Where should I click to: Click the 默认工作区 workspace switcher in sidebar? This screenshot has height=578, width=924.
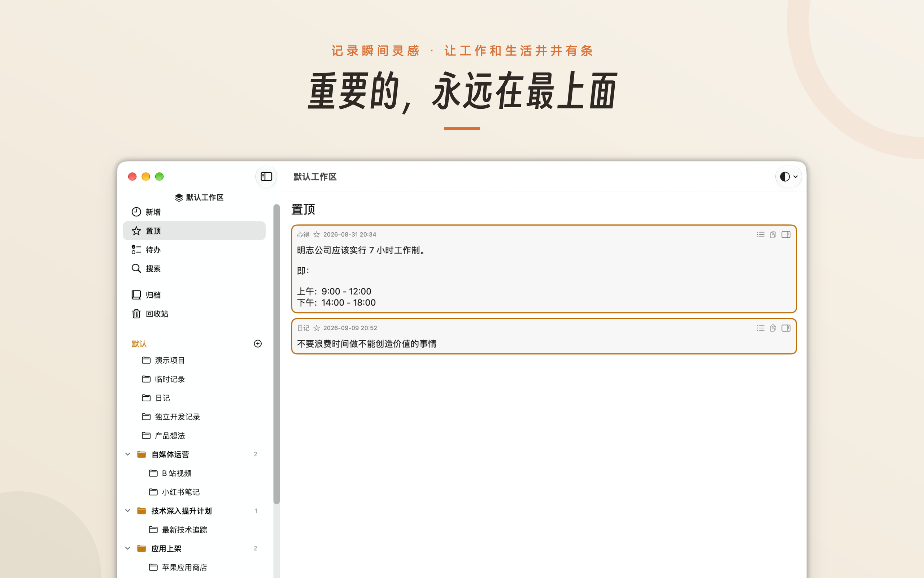199,197
